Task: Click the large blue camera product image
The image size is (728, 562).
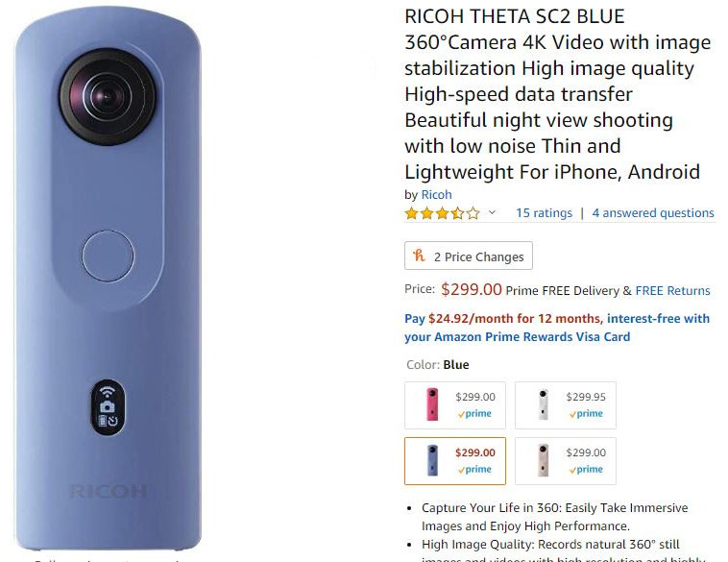Action: (x=109, y=279)
